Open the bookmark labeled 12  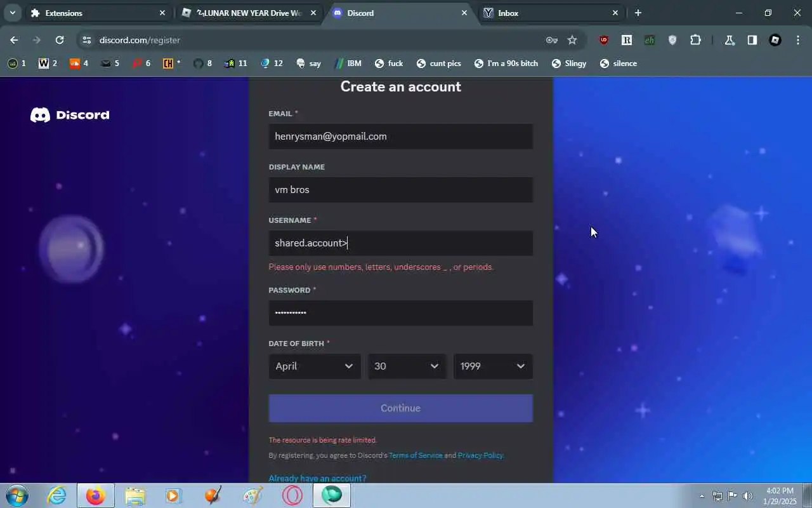272,63
